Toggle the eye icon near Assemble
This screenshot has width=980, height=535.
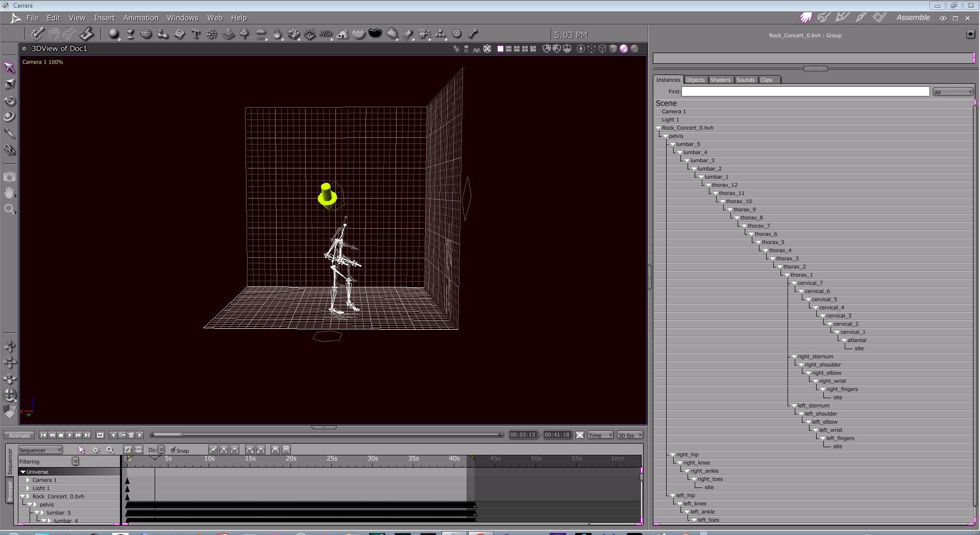(943, 18)
